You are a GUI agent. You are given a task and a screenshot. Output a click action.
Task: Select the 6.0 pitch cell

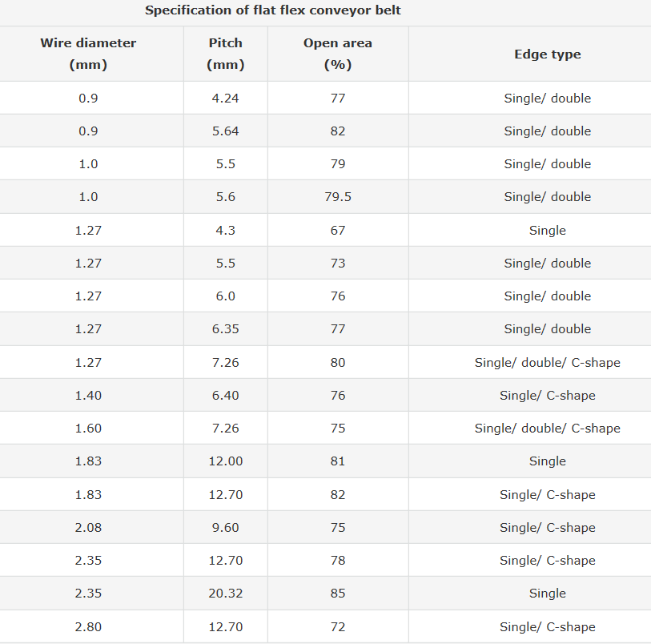[x=226, y=296]
